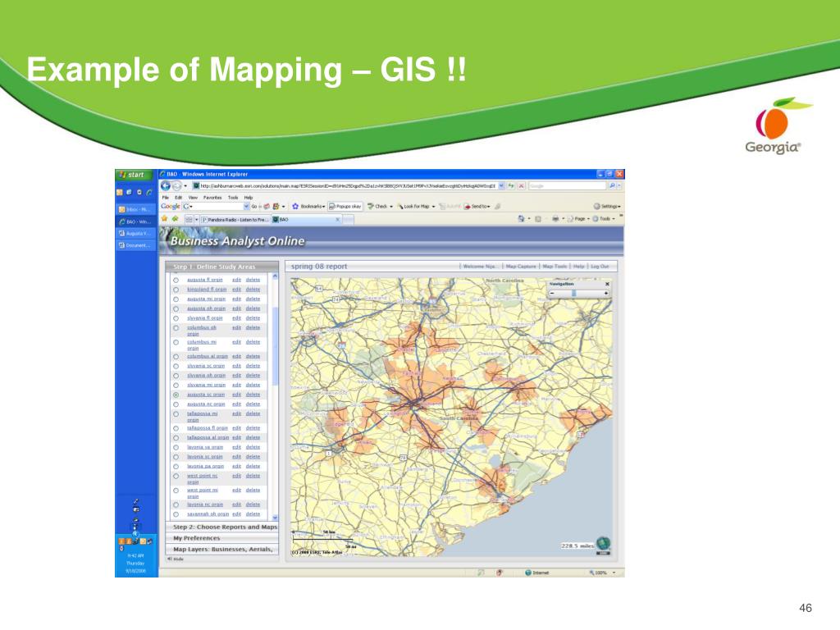
Task: Click the BAO taskbar button
Action: pyautogui.click(x=135, y=221)
